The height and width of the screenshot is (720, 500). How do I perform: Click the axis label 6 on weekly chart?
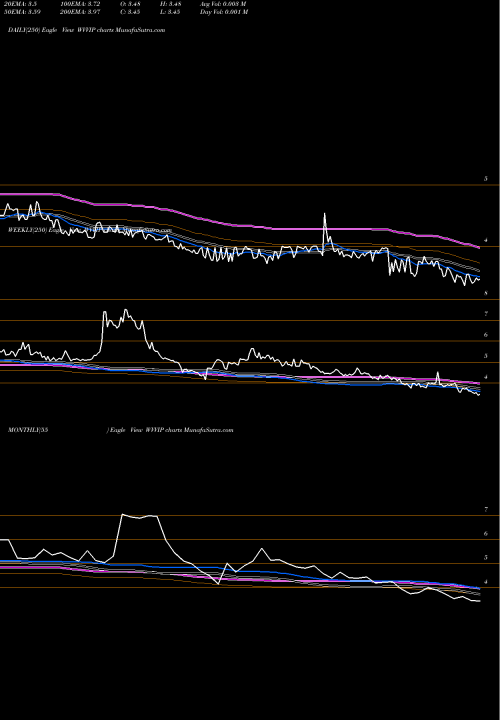point(486,335)
